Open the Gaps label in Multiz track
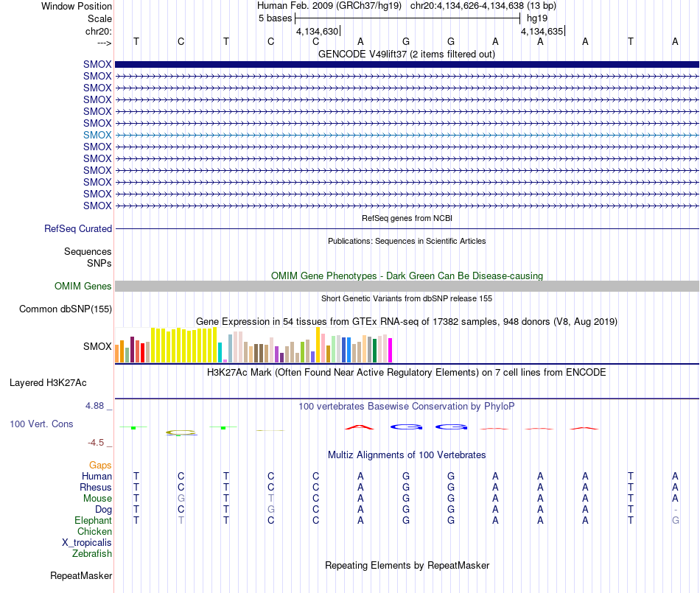Image resolution: width=700 pixels, height=593 pixels. pyautogui.click(x=100, y=466)
